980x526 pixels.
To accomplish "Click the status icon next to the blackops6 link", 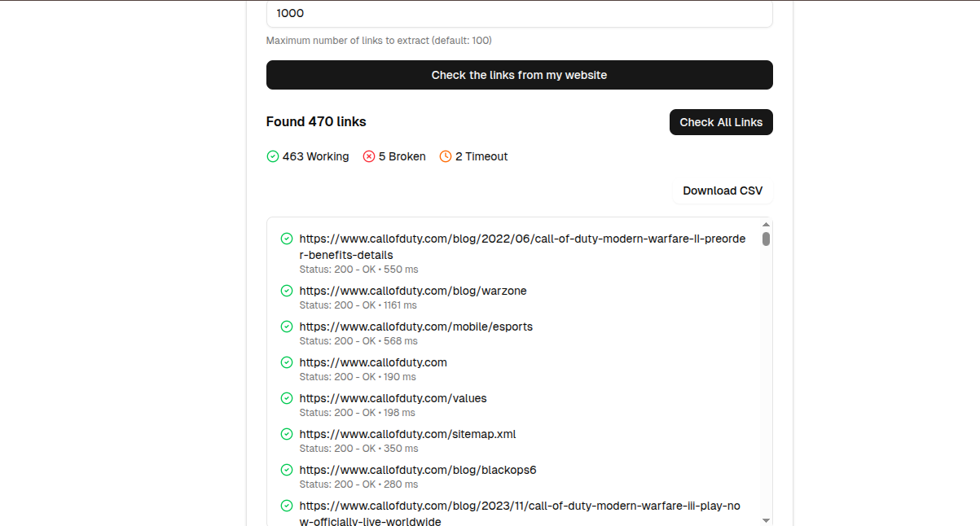I will pos(287,470).
